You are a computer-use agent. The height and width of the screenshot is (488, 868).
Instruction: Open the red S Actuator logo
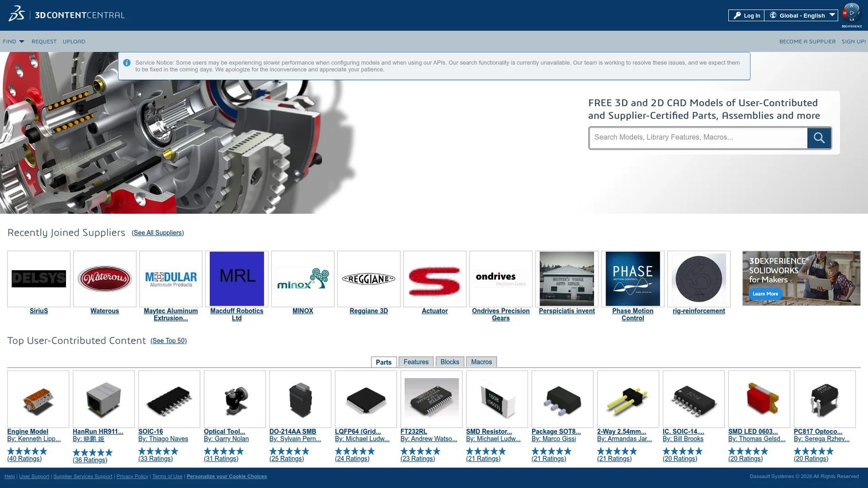(435, 279)
